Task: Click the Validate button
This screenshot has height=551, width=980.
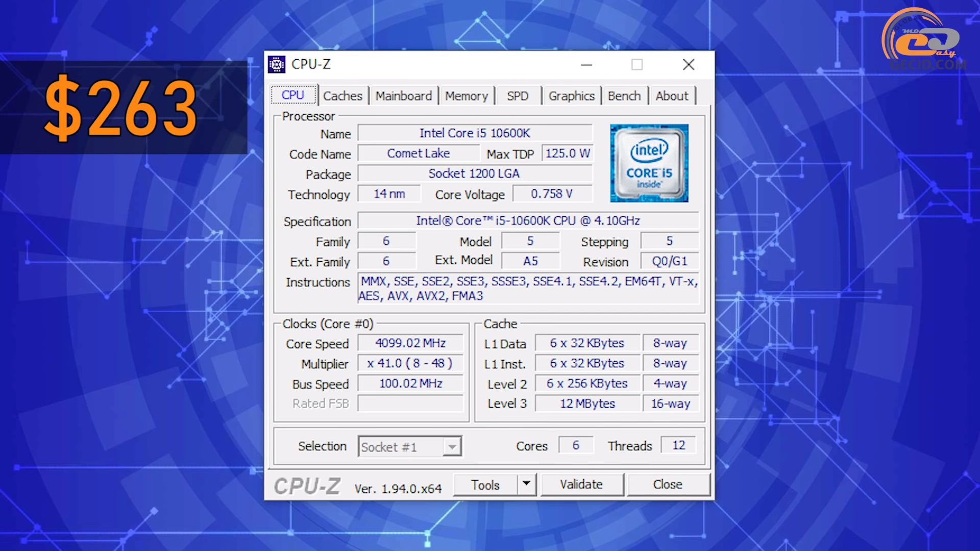Action: [x=581, y=484]
